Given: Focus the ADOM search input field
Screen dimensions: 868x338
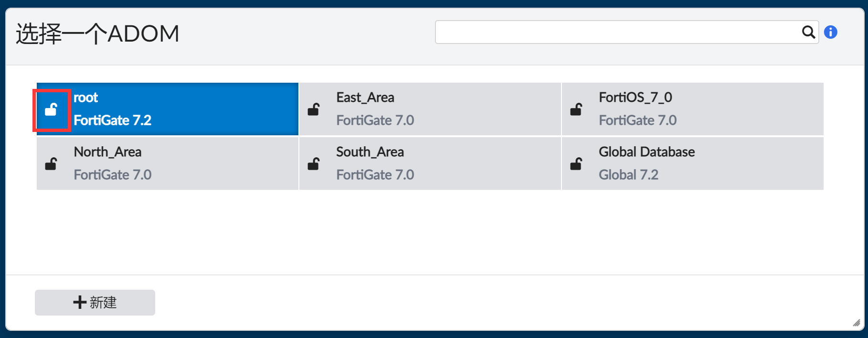Looking at the screenshot, I should [x=616, y=32].
